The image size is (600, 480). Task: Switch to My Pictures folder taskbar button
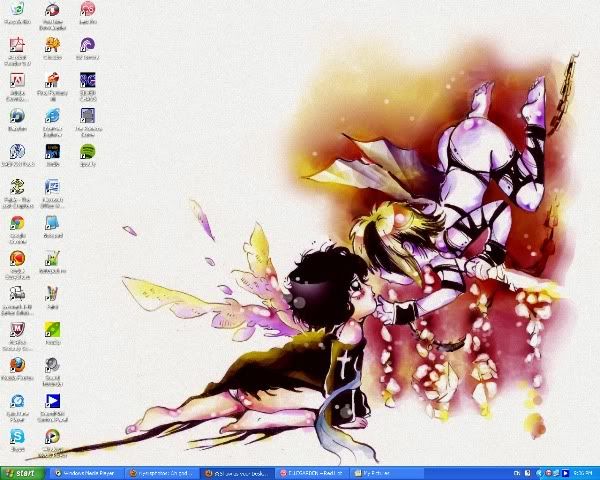point(388,473)
